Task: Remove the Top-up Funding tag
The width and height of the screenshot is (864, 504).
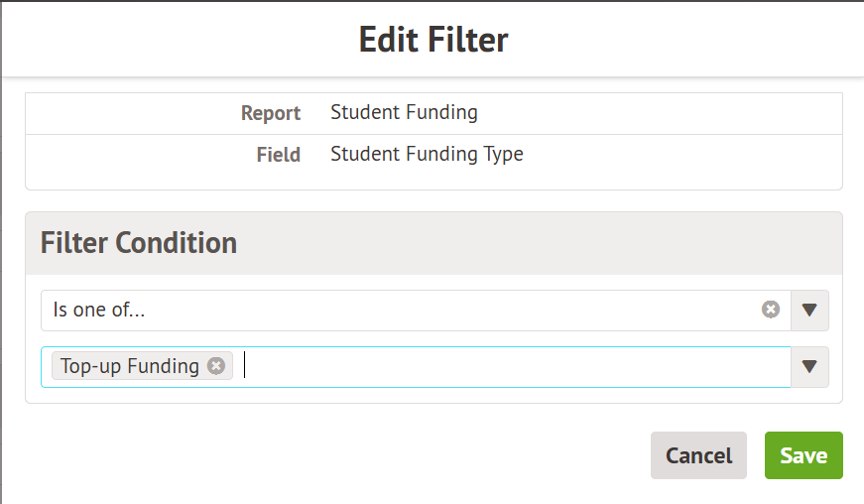Action: tap(216, 366)
